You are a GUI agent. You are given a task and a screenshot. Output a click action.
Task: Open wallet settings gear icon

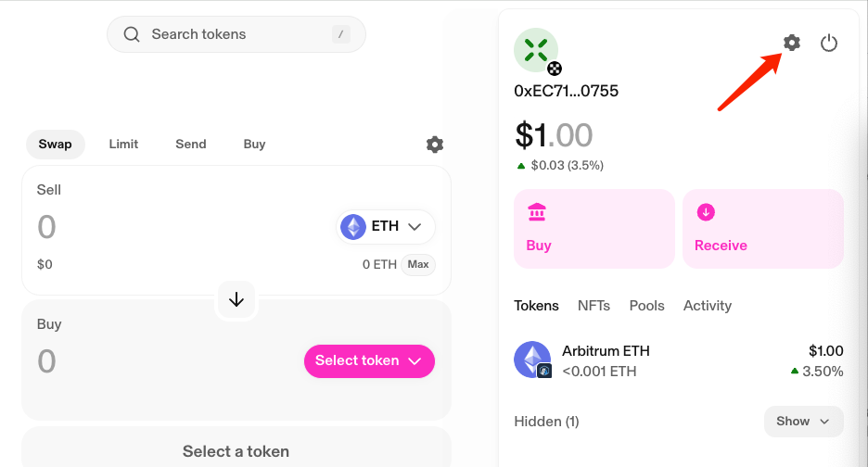pos(791,43)
